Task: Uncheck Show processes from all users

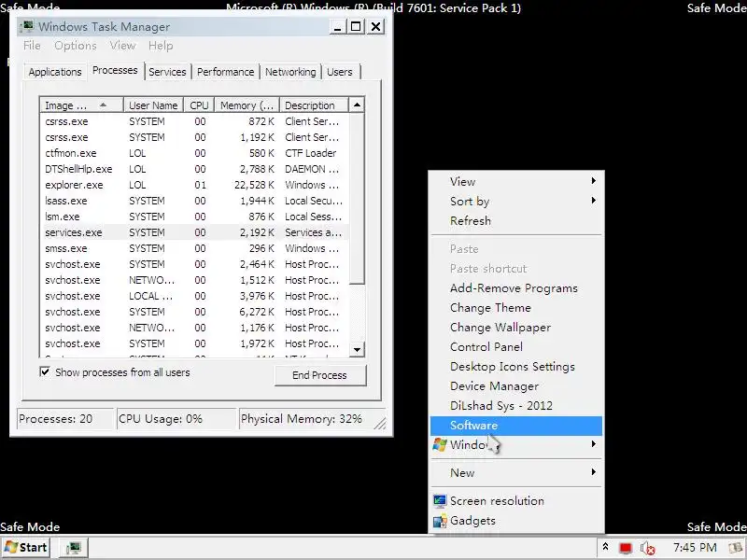Action: [45, 371]
